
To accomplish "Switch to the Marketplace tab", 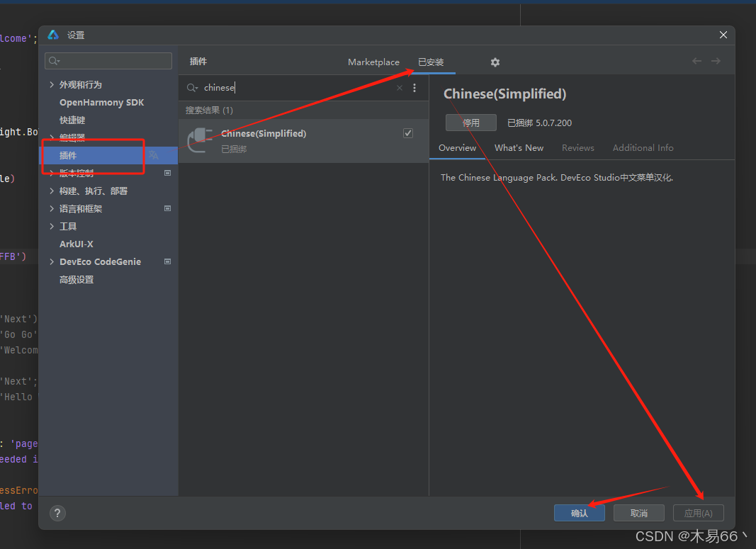I will pyautogui.click(x=373, y=62).
